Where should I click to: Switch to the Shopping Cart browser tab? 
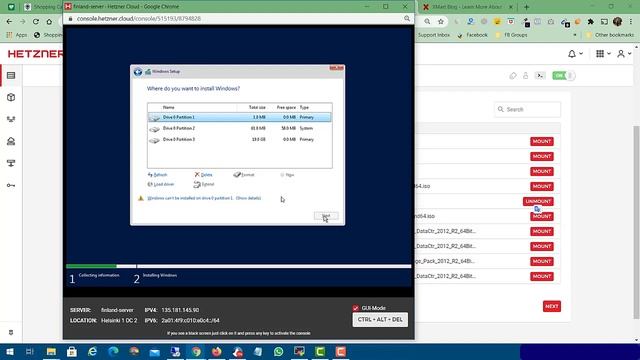click(42, 7)
